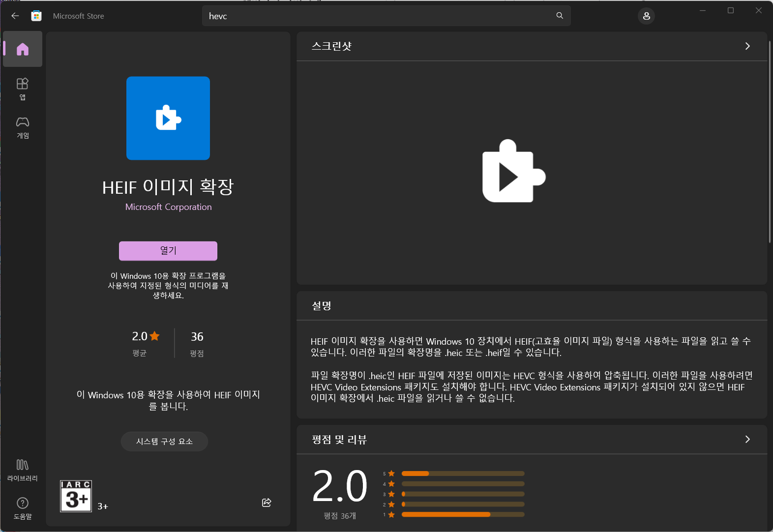Open the 도움말 (Help) section
This screenshot has height=532, width=773.
pyautogui.click(x=23, y=508)
